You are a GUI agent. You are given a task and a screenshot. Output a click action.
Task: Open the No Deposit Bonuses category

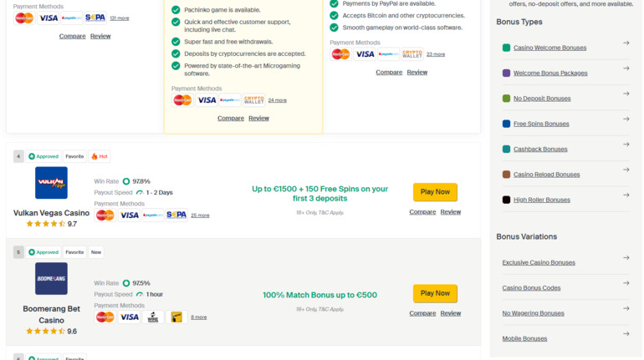tap(542, 99)
